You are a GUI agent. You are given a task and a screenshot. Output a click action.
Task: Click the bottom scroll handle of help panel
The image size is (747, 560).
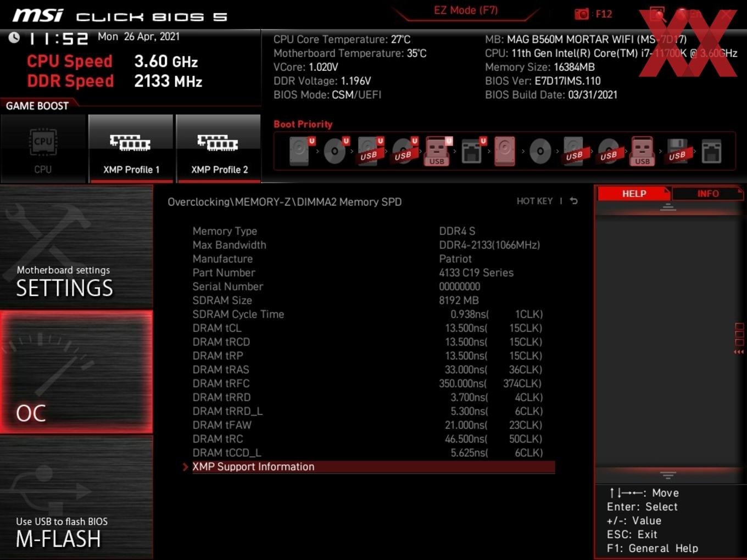pyautogui.click(x=668, y=475)
